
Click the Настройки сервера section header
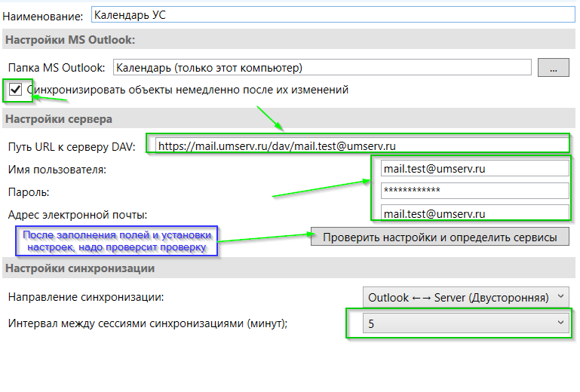(x=59, y=119)
